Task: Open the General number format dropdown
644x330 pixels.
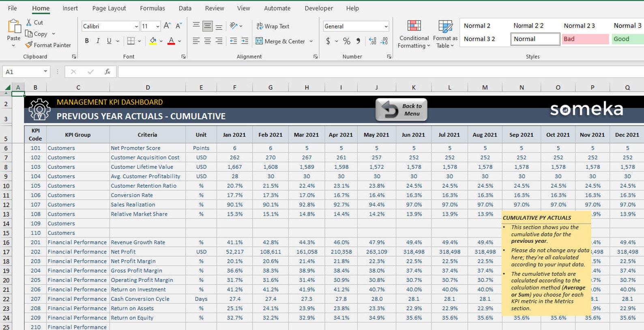Action: point(386,26)
